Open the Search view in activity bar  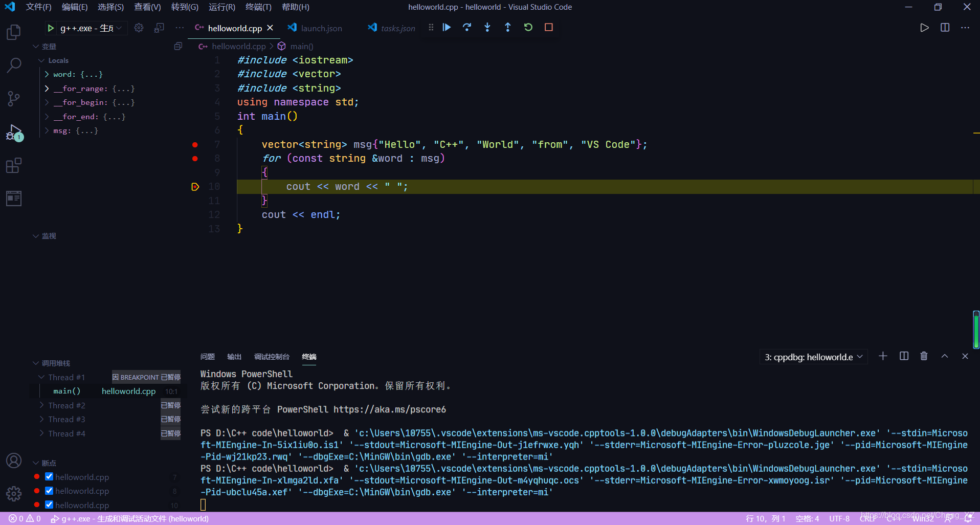(14, 65)
